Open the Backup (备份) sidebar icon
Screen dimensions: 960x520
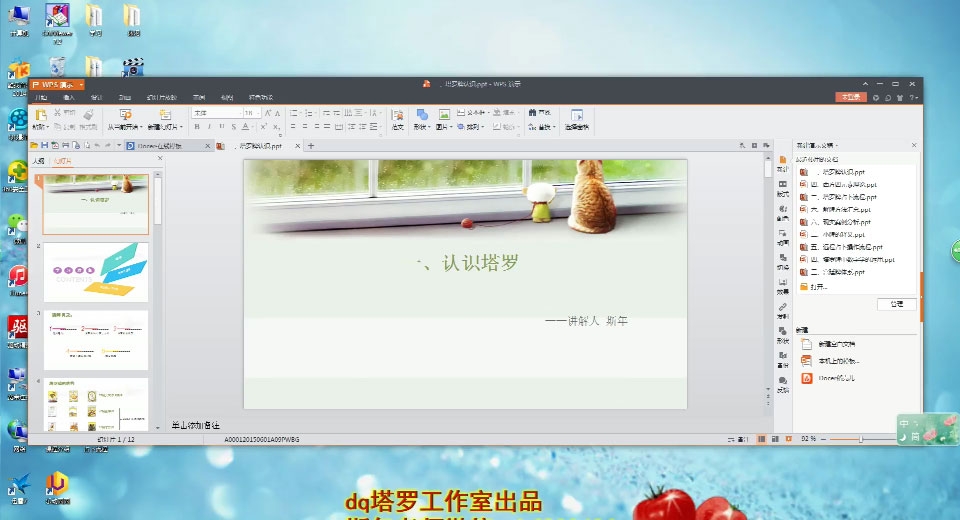pyautogui.click(x=782, y=360)
